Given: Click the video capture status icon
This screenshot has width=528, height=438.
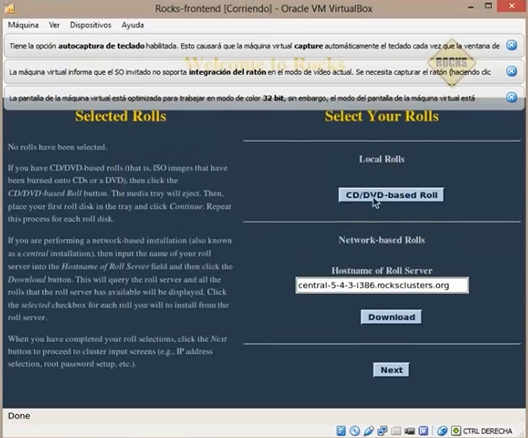Looking at the screenshot, I should coord(409,431).
